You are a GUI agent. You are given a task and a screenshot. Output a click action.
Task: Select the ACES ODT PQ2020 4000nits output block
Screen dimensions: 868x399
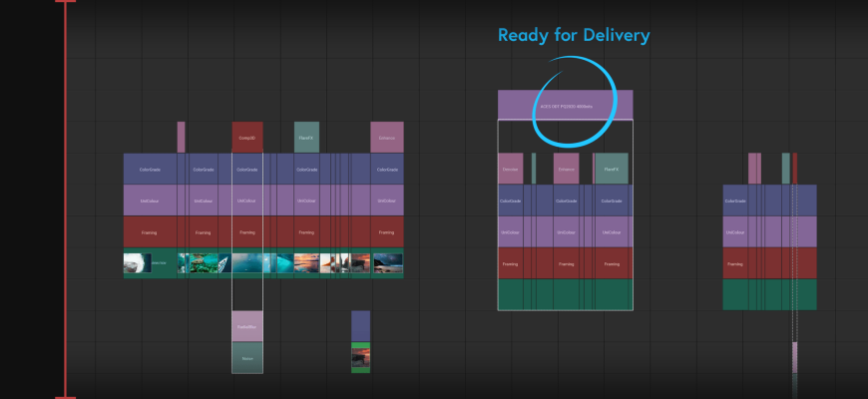coord(565,105)
